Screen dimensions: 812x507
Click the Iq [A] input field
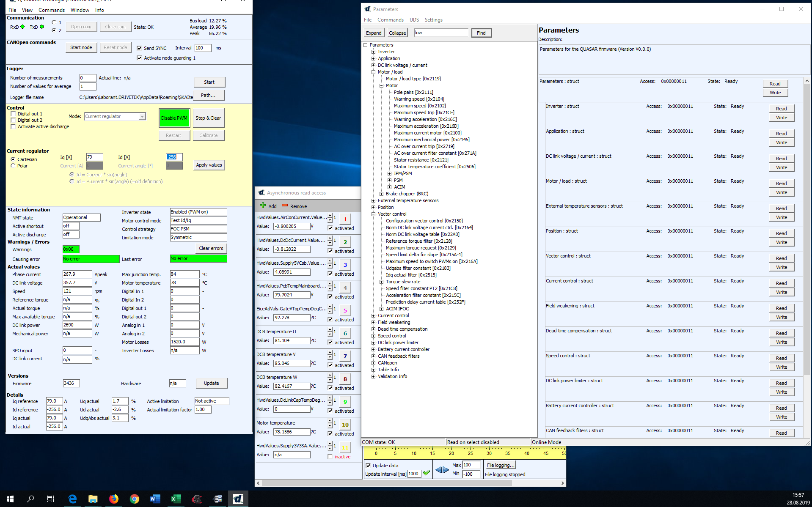pos(94,157)
